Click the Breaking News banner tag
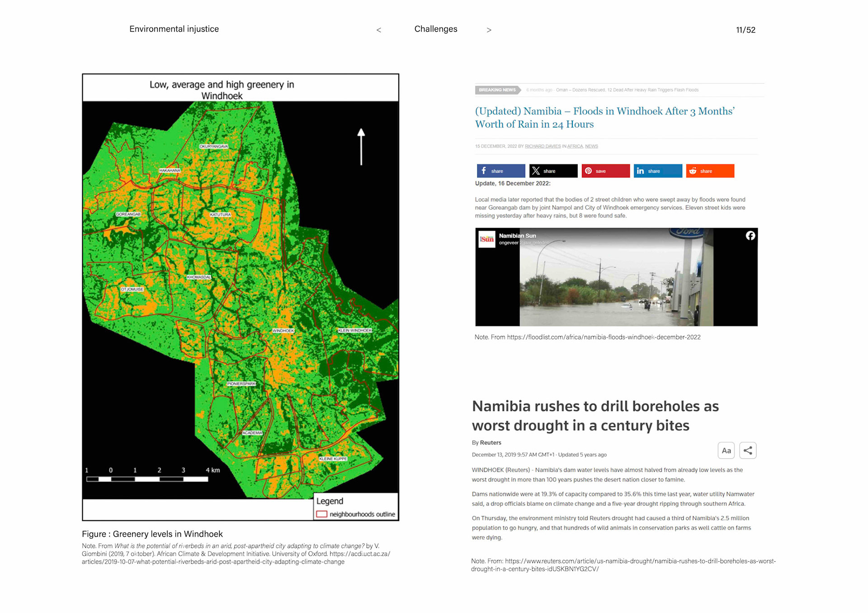This screenshot has height=613, width=868. pos(497,90)
